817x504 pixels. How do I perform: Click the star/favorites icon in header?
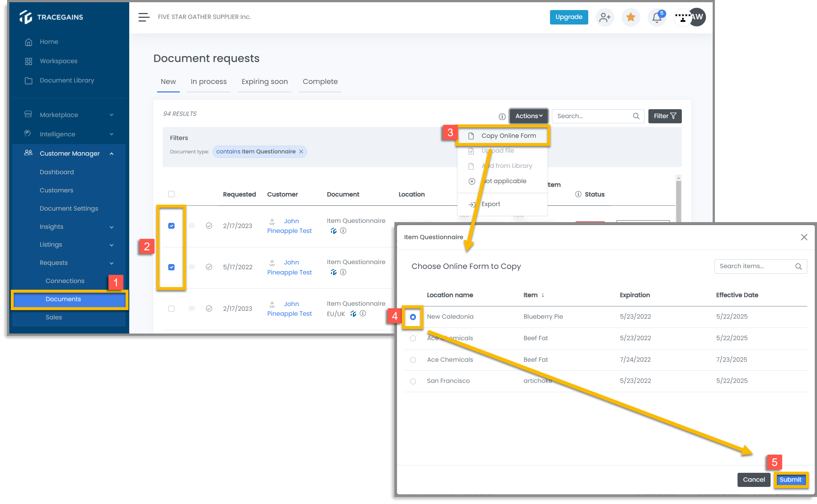(631, 17)
